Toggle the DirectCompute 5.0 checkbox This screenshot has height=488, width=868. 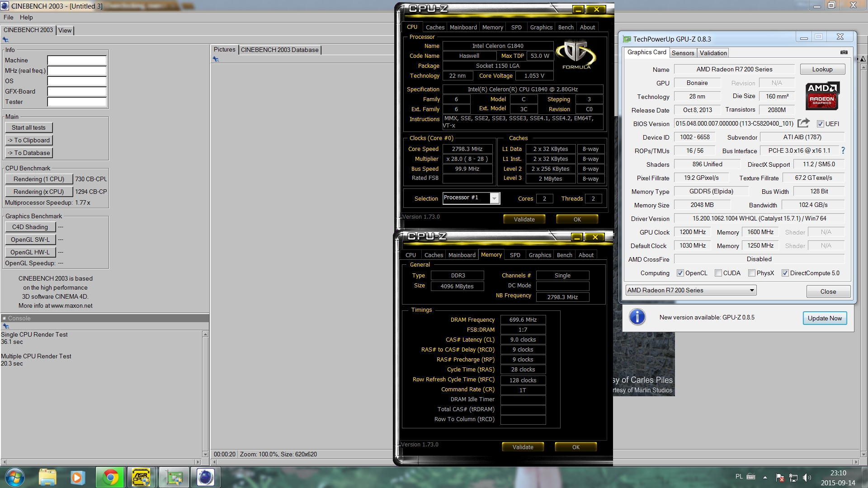pyautogui.click(x=785, y=273)
